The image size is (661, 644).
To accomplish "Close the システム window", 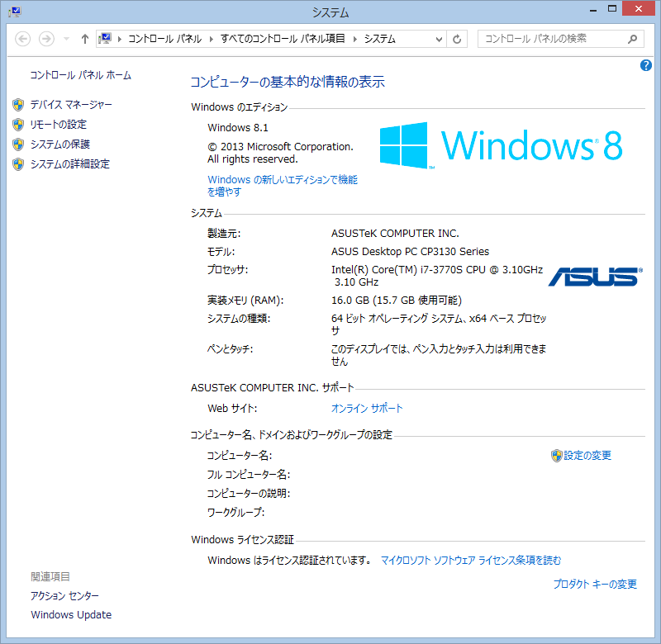I will [638, 8].
